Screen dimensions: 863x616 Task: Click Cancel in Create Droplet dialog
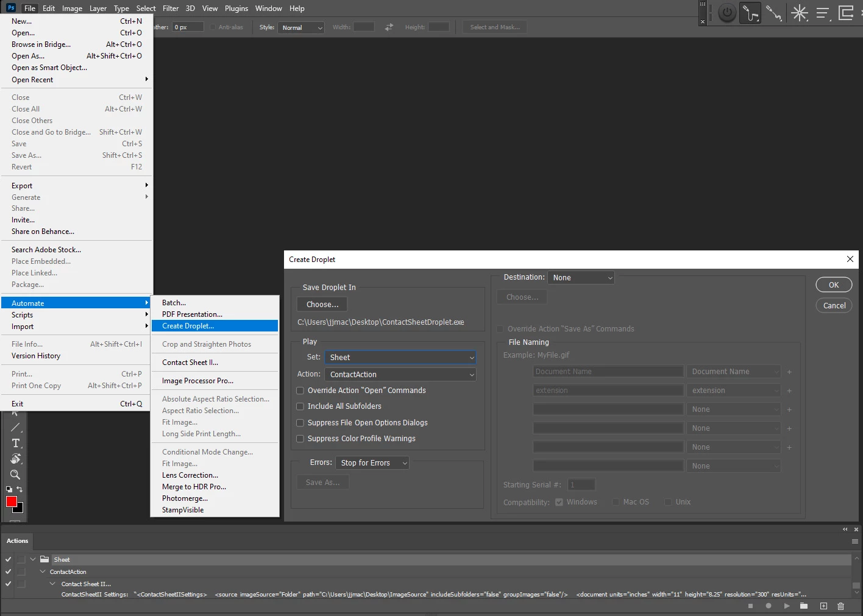(834, 306)
